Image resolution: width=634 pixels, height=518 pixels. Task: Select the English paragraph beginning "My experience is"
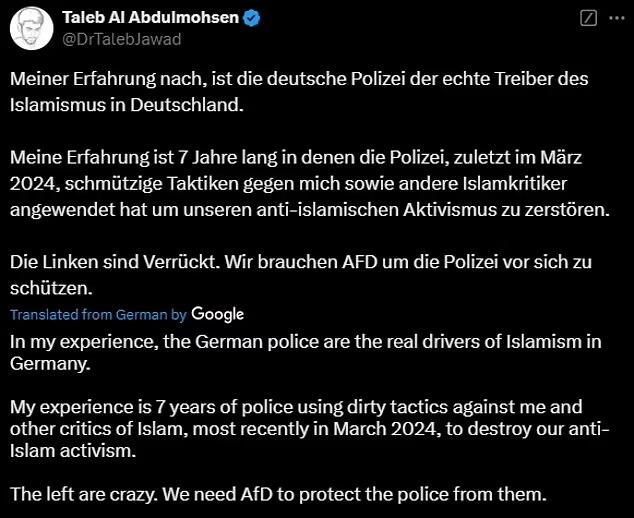click(310, 429)
